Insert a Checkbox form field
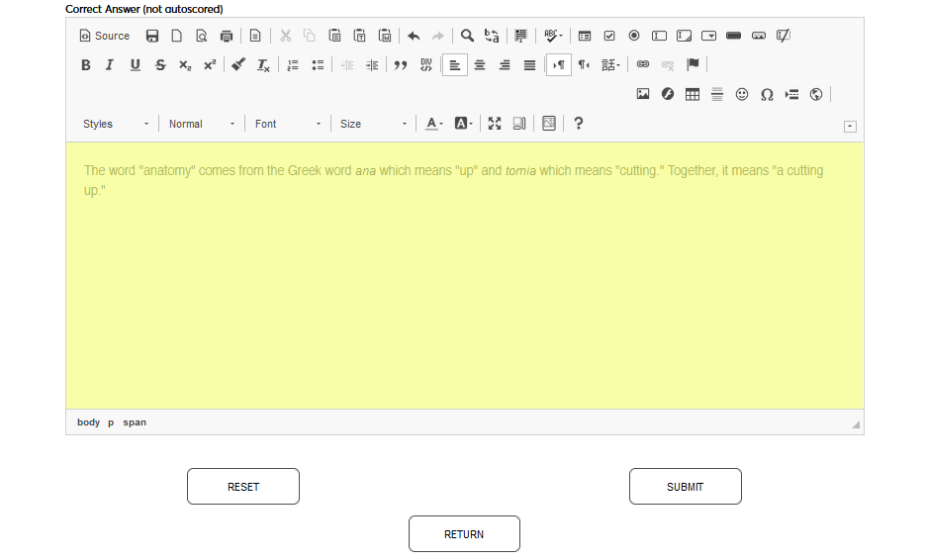 pos(609,36)
